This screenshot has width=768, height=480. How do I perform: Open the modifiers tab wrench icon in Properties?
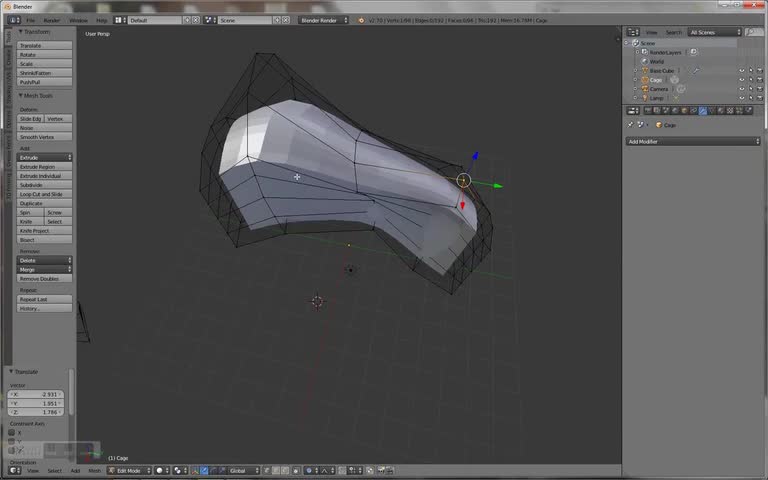pos(702,111)
